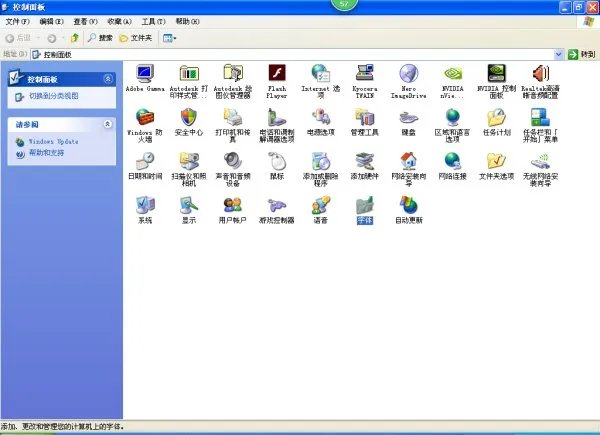Expand the address bar dropdown arrow
Image resolution: width=600 pixels, height=435 pixels.
tap(558, 54)
